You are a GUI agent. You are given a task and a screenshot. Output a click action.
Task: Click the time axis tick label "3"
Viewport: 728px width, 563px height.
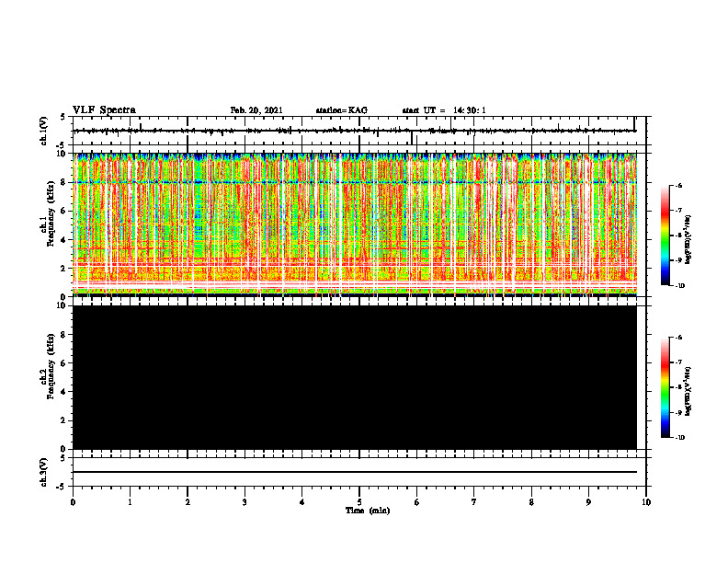(245, 502)
